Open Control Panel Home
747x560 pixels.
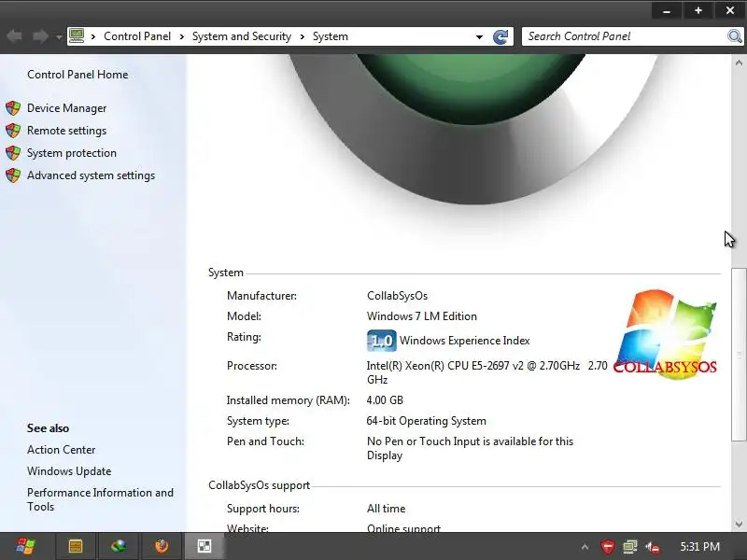(x=78, y=75)
